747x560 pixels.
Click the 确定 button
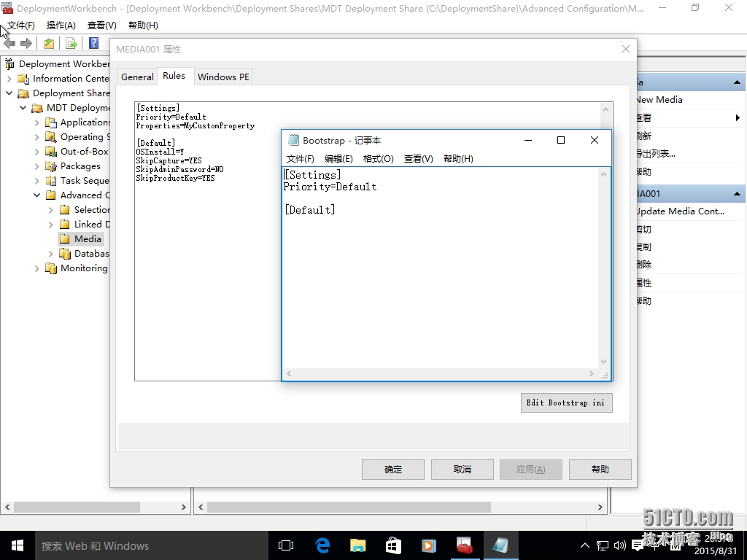(x=393, y=470)
